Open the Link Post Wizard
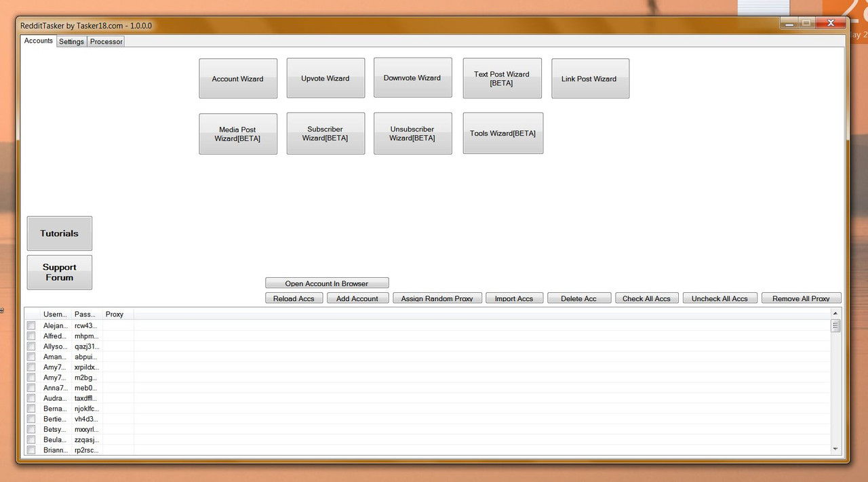This screenshot has width=868, height=482. pos(590,78)
